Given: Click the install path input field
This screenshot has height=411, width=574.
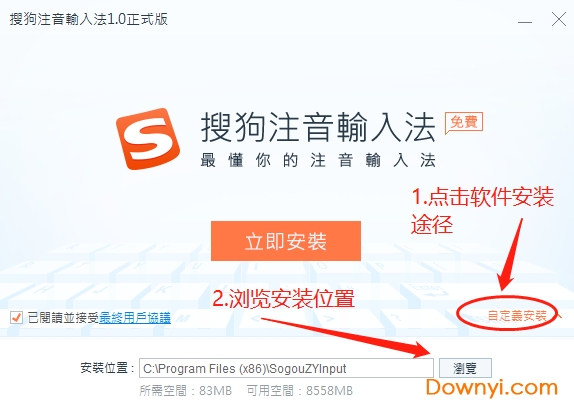Looking at the screenshot, I should pos(286,368).
